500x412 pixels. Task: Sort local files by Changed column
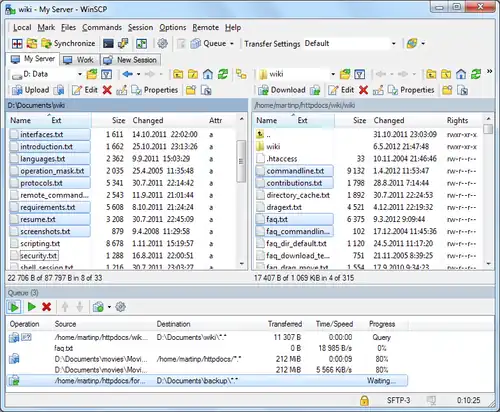[148, 120]
